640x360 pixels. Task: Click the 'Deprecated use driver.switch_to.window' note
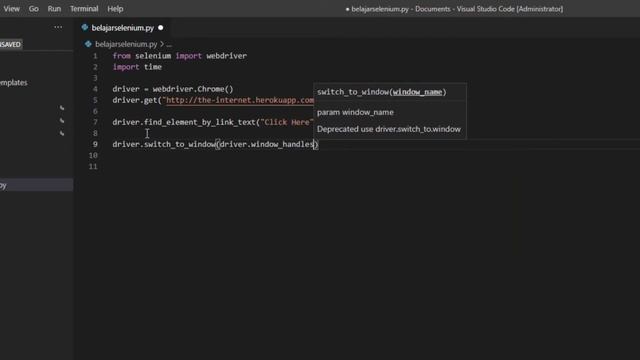[x=389, y=129]
